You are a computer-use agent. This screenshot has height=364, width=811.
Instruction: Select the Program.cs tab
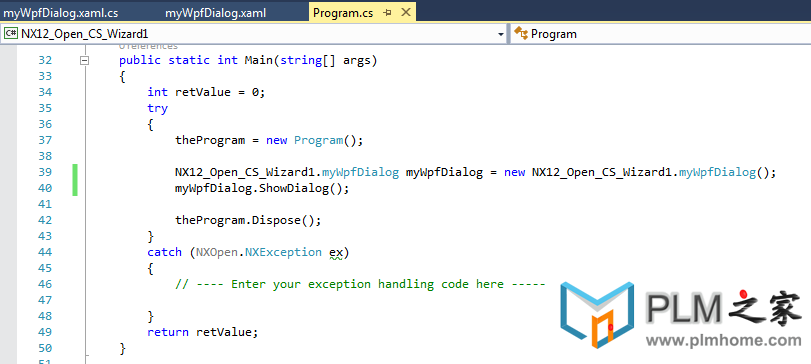point(343,13)
